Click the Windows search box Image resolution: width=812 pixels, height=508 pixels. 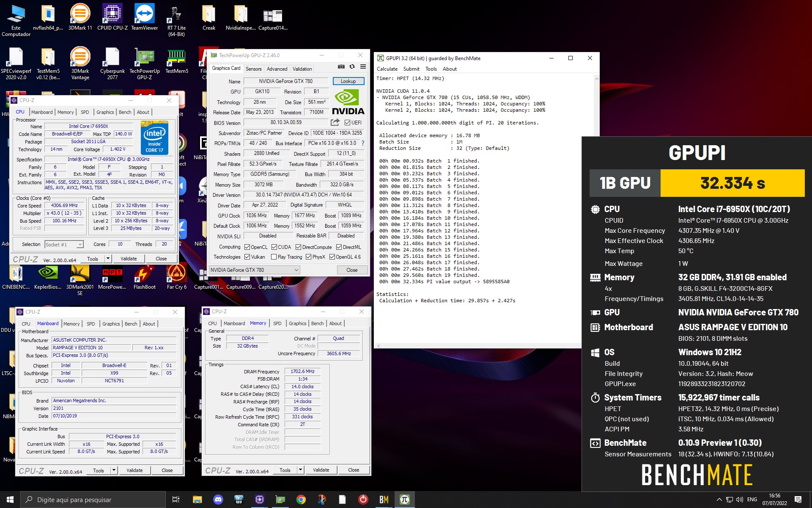pyautogui.click(x=93, y=500)
